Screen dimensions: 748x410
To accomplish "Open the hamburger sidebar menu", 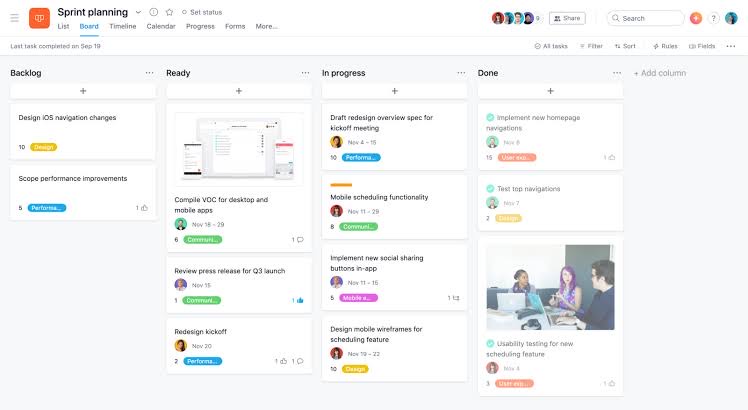I will (14, 18).
